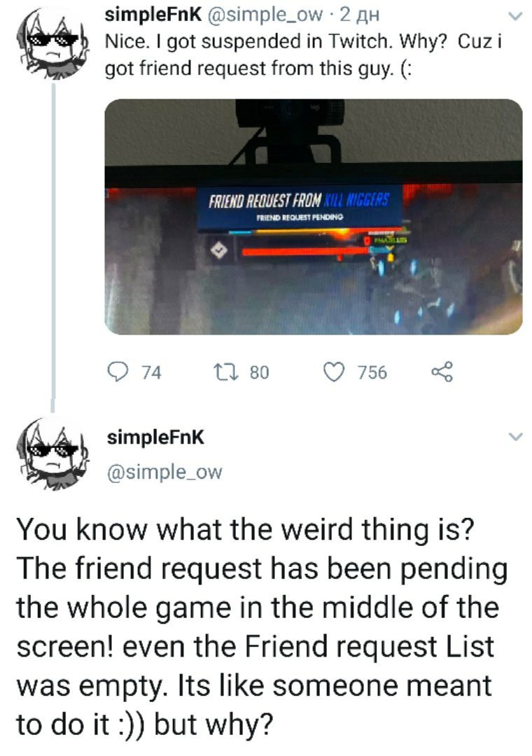
Task: Retweet the post via the arrows icon
Action: click(x=225, y=372)
